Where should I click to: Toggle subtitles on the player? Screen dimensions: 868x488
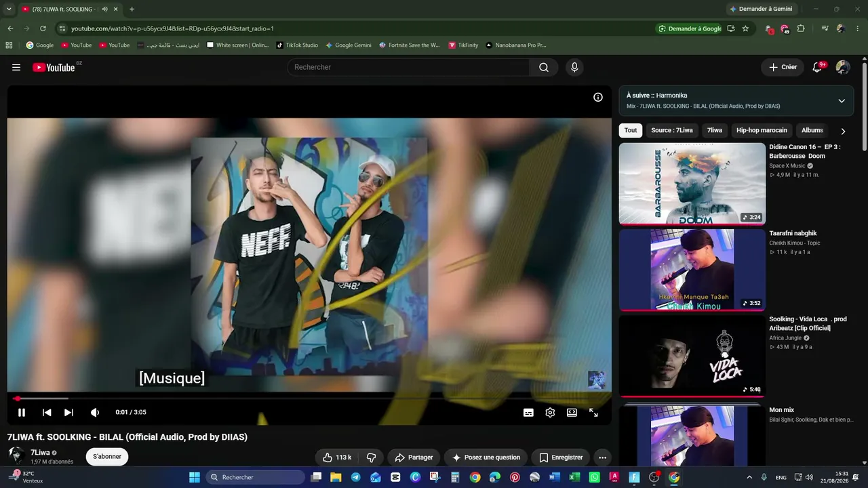point(528,412)
